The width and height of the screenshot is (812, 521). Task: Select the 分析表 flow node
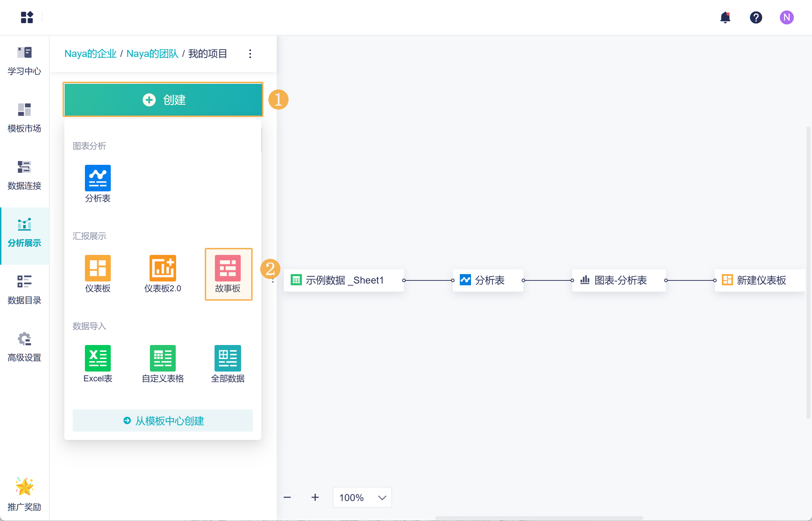pyautogui.click(x=488, y=280)
